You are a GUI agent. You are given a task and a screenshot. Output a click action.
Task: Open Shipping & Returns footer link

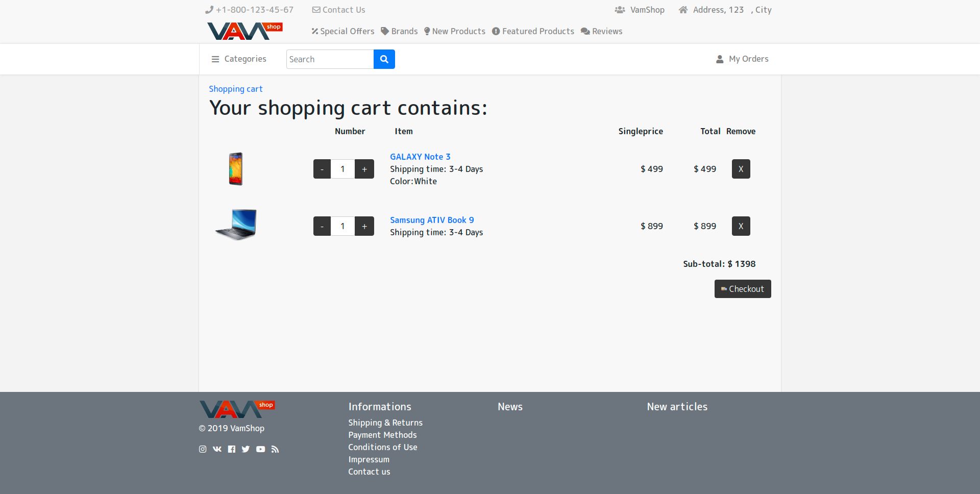(x=385, y=423)
